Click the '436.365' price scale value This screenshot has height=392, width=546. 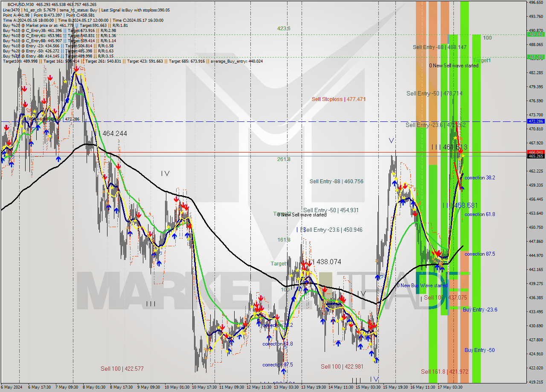[x=536, y=297]
